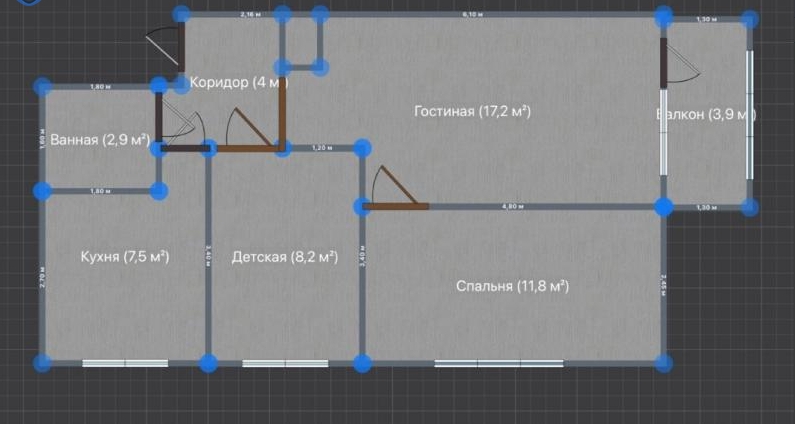Click the 1,30 м dimension above Балкон
The height and width of the screenshot is (424, 795).
tap(707, 19)
